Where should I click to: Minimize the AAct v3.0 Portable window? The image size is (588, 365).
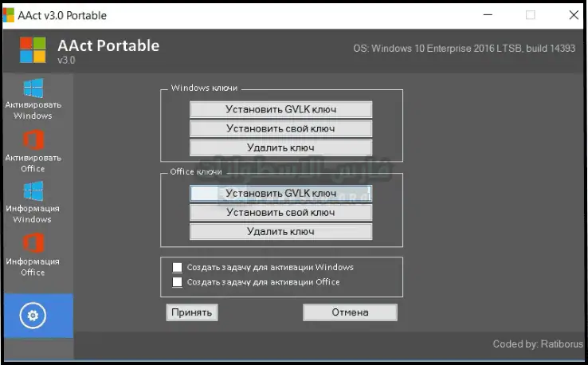click(487, 15)
